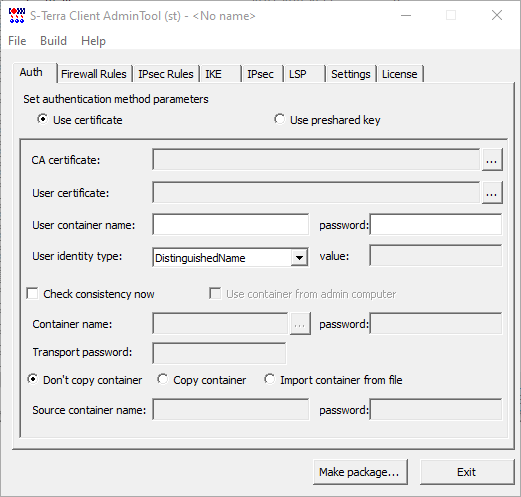This screenshot has width=521, height=497.
Task: Switch to the Firewall Rules tab
Action: click(94, 74)
